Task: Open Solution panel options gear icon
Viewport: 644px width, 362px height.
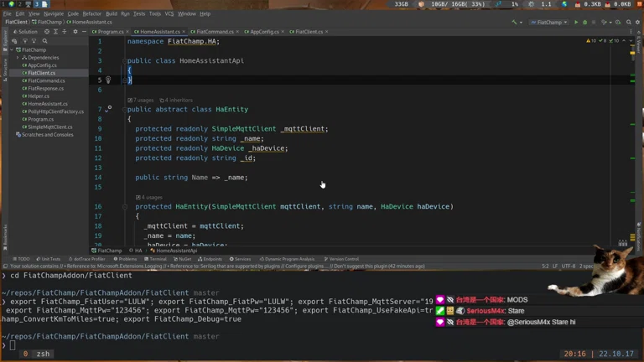Action: click(75, 32)
